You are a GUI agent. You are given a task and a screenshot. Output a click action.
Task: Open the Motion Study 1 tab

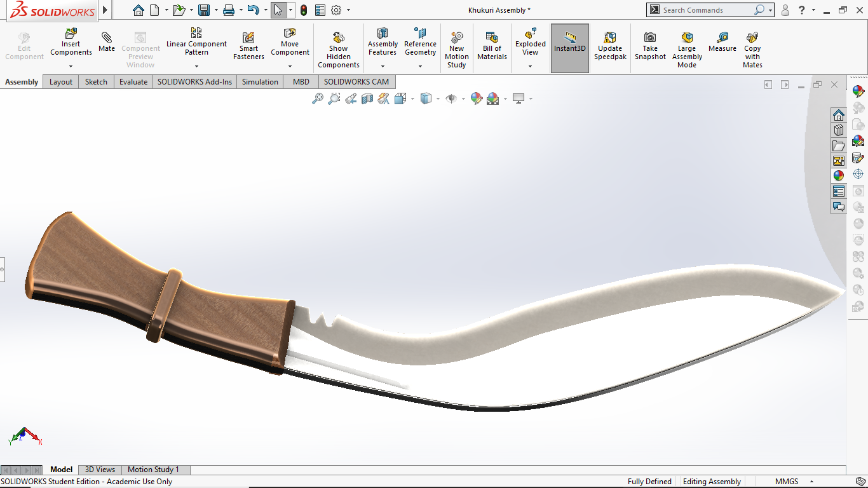[x=153, y=470]
